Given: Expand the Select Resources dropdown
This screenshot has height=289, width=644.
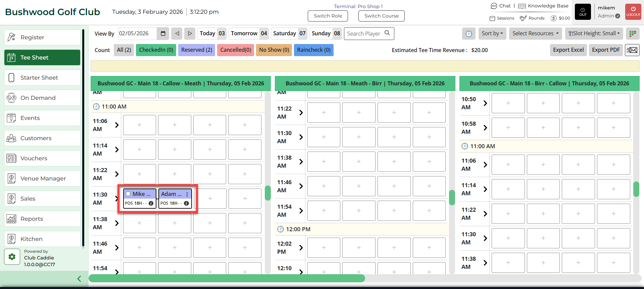Looking at the screenshot, I should pos(535,34).
